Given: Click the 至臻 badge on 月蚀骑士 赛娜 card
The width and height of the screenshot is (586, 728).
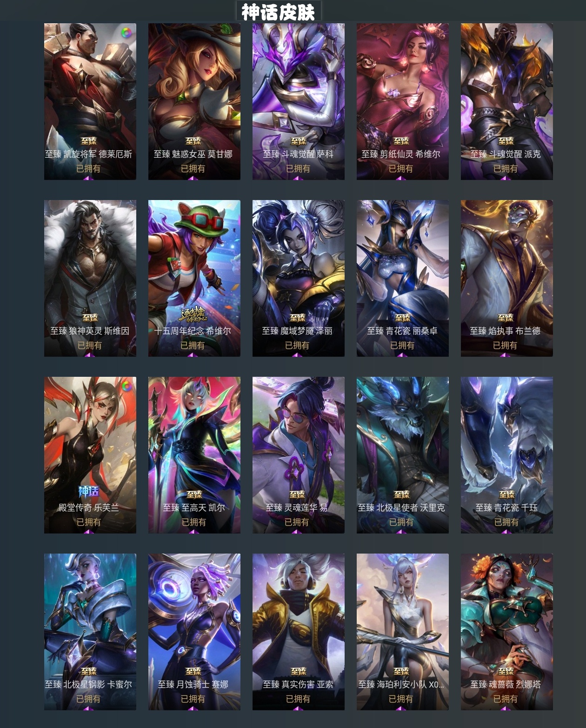Looking at the screenshot, I should [x=193, y=671].
